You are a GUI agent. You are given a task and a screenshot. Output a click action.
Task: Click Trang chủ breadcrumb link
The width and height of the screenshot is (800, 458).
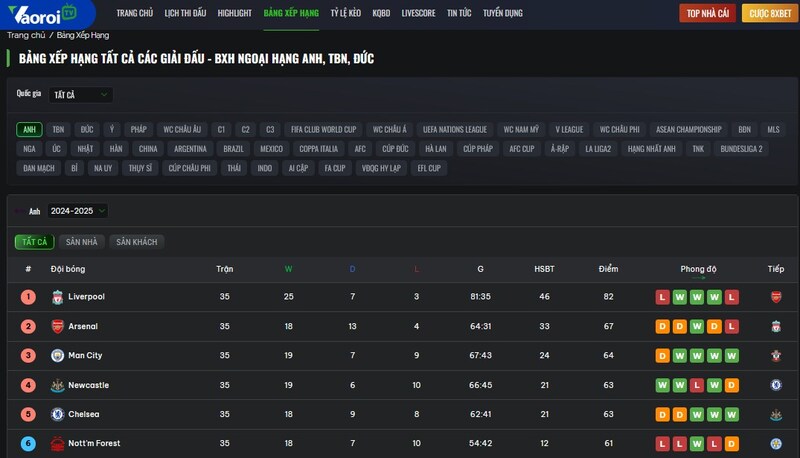point(26,35)
